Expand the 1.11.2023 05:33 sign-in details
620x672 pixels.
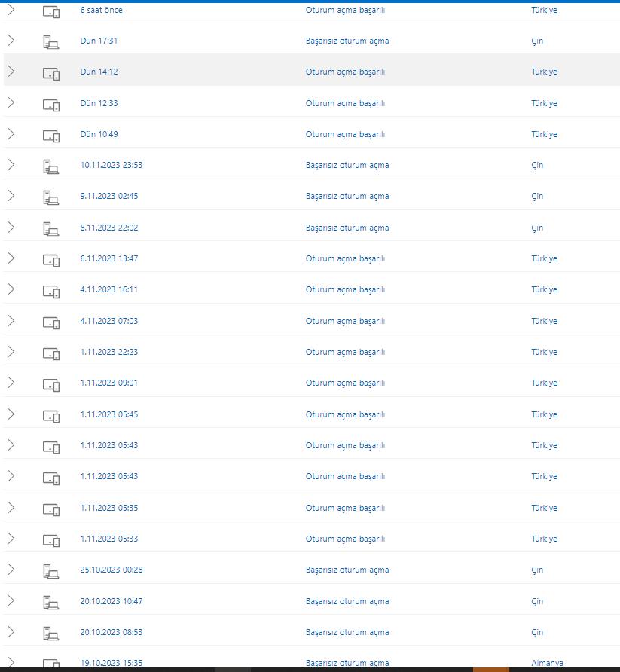[11, 539]
